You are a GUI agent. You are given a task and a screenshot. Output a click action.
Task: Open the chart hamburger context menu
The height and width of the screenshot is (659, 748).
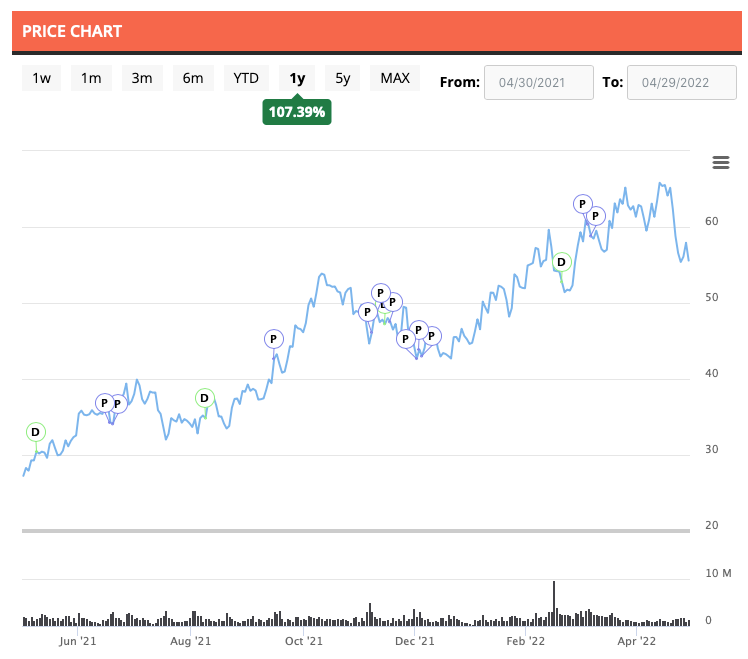(x=720, y=163)
